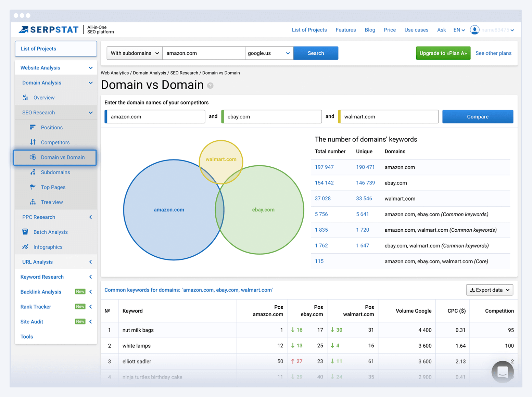This screenshot has height=397, width=532.
Task: Click ebay.com unique keywords 146 739
Action: pyautogui.click(x=365, y=183)
